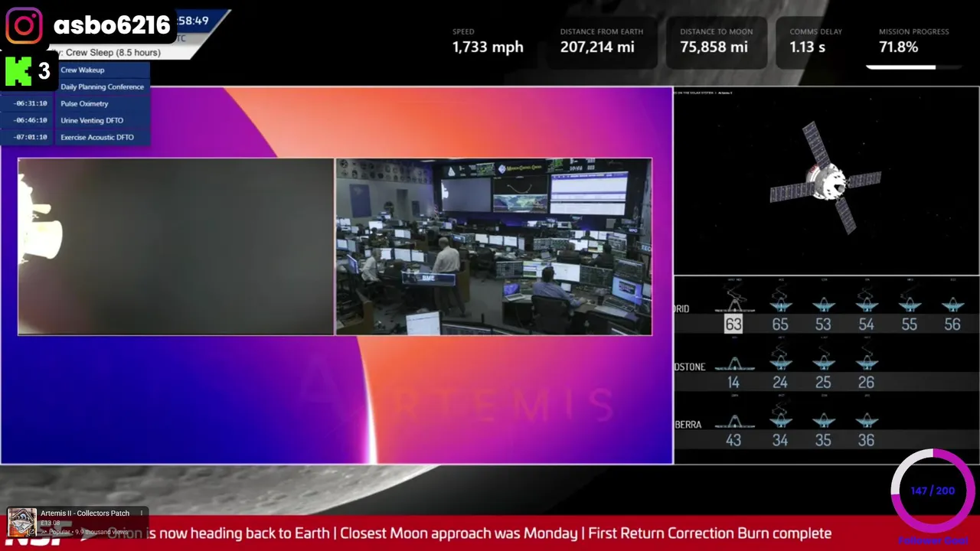Click the 1.13 s comms delay value

point(807,47)
